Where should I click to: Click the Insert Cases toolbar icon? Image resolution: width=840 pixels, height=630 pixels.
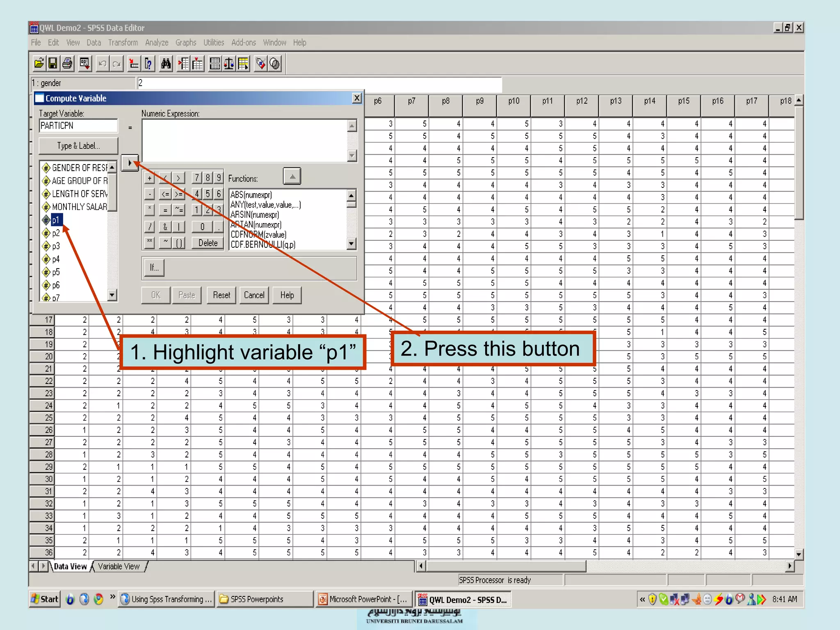(x=183, y=63)
